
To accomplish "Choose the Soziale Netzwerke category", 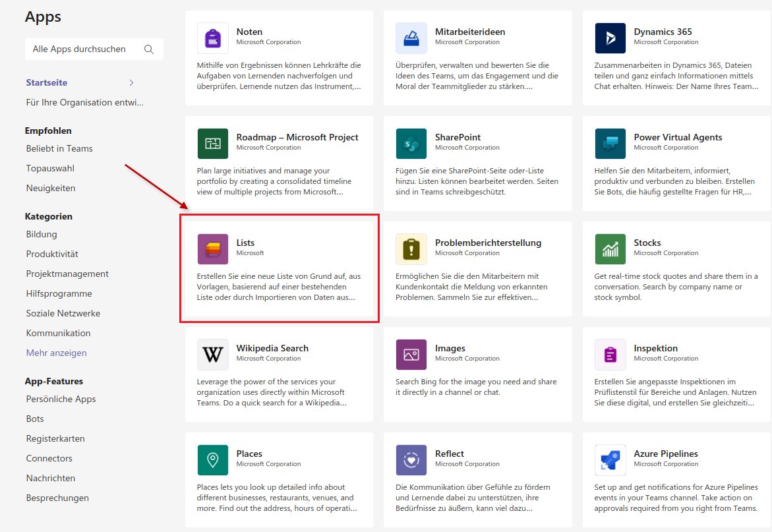I will (63, 314).
